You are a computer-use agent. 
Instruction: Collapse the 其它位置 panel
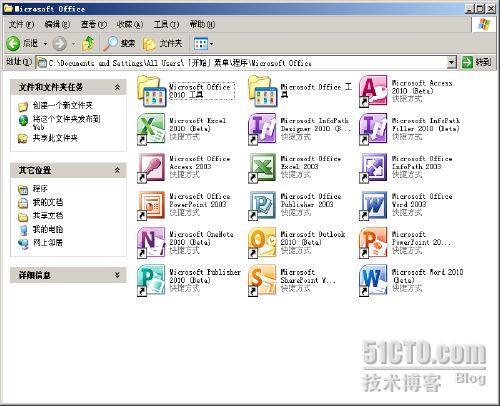[117, 170]
